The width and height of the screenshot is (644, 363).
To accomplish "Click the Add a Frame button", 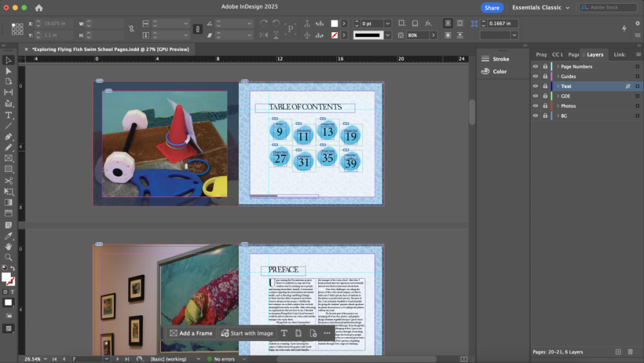I will tap(191, 333).
